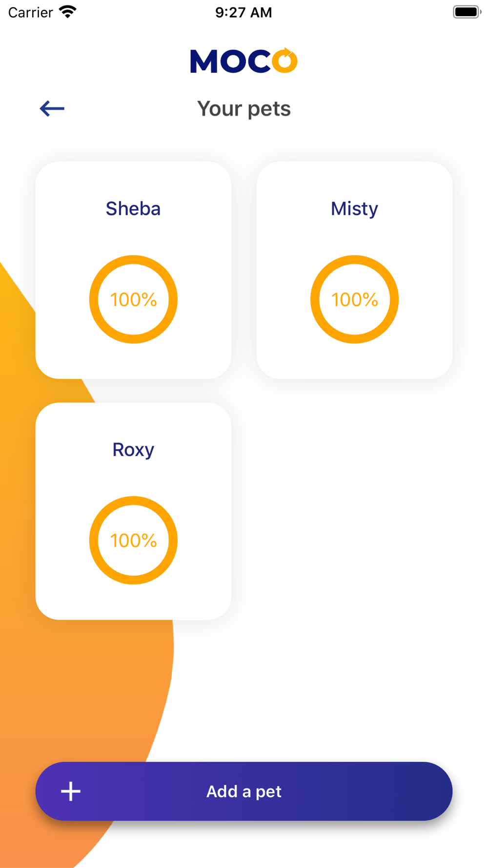Tap the 9:27 AM clock
488x868 pixels.
pyautogui.click(x=244, y=12)
